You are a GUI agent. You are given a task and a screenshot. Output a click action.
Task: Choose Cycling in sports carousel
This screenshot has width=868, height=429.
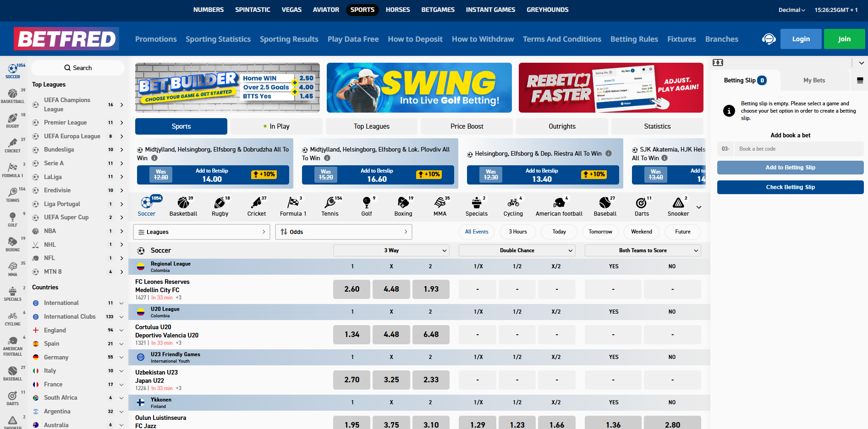click(x=513, y=206)
